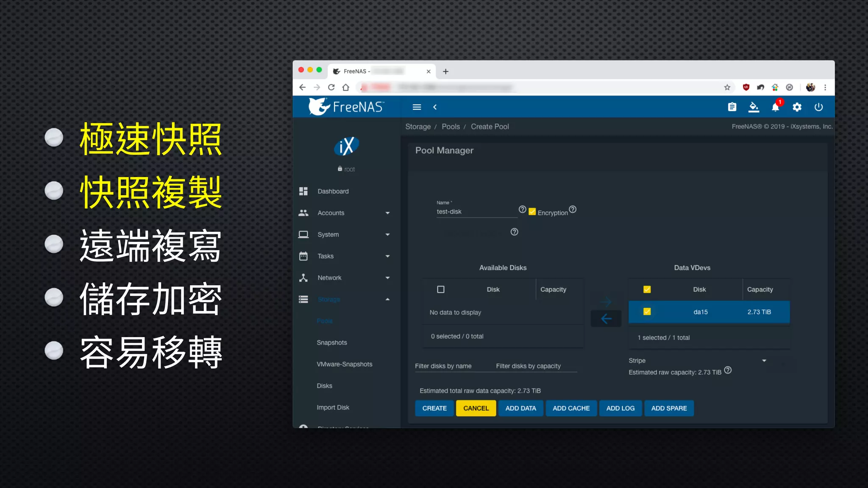
Task: Click the Pools breadcrumb link
Action: [x=451, y=127]
